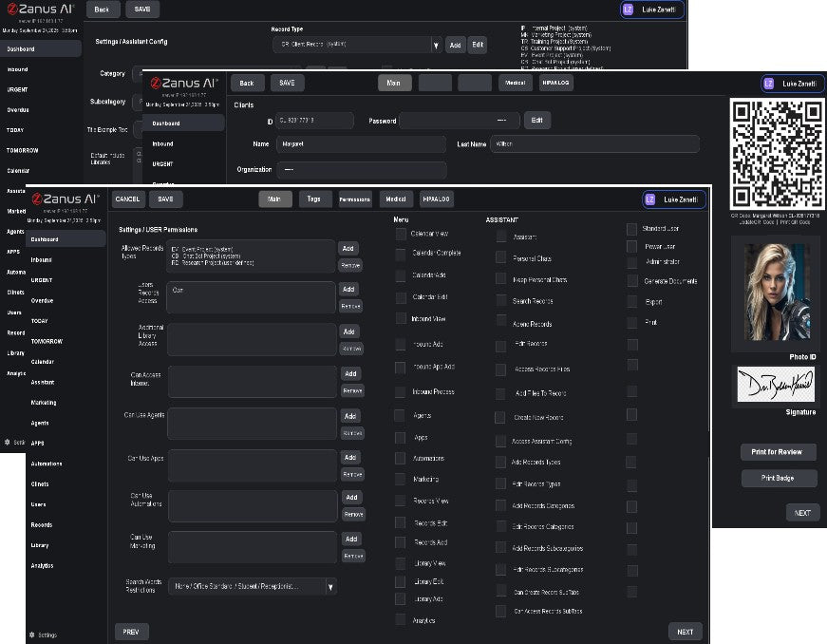Switch to the Tags tab

coord(314,199)
